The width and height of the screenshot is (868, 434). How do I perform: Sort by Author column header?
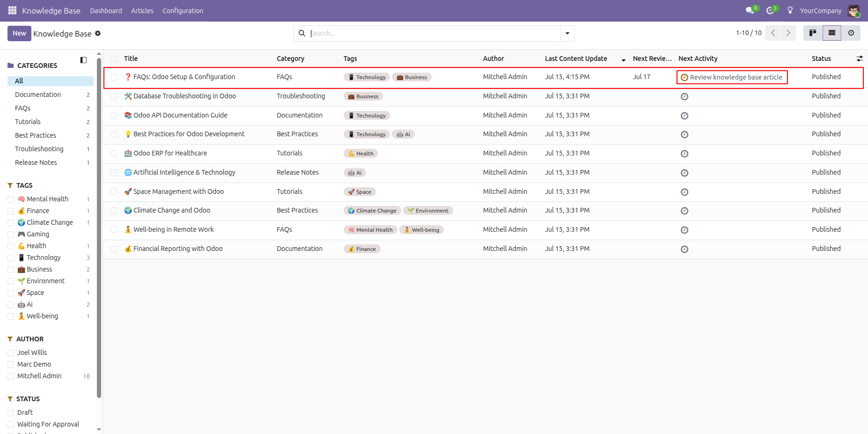pyautogui.click(x=493, y=59)
